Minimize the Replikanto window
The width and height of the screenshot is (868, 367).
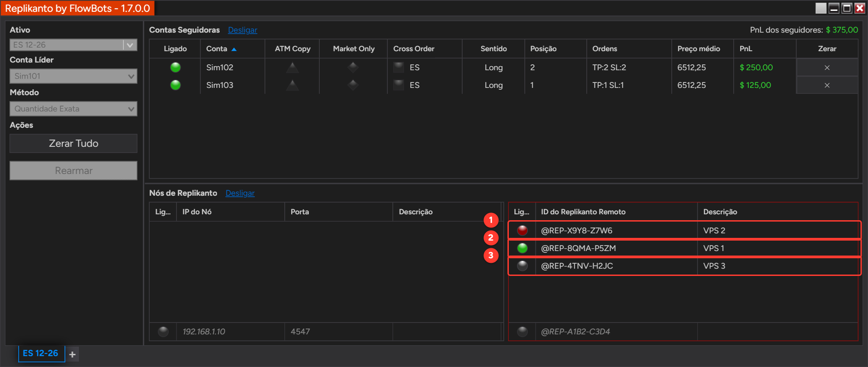pyautogui.click(x=834, y=8)
